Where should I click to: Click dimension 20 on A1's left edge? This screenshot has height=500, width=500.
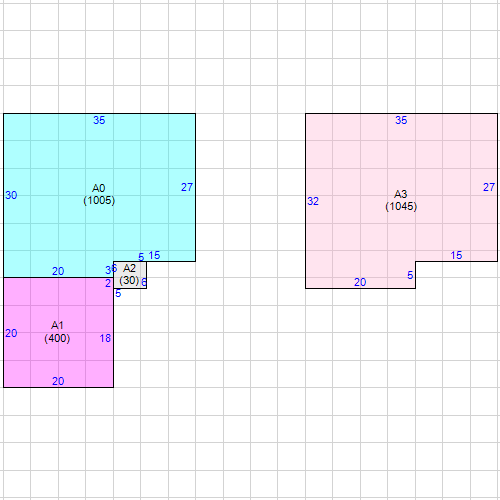tap(11, 333)
